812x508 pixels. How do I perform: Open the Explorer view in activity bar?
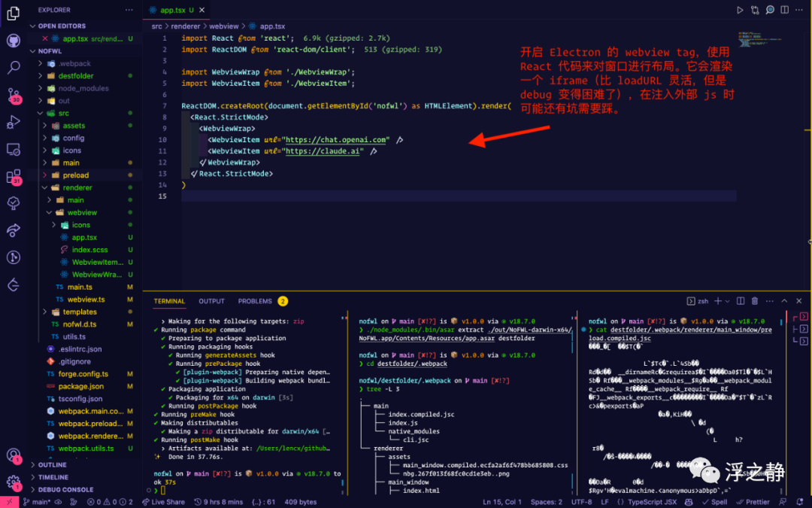click(x=14, y=13)
